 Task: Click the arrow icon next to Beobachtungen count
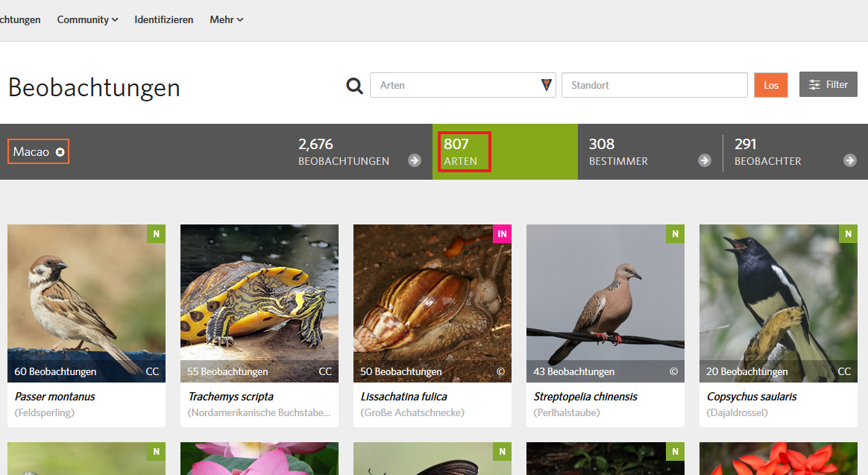414,160
